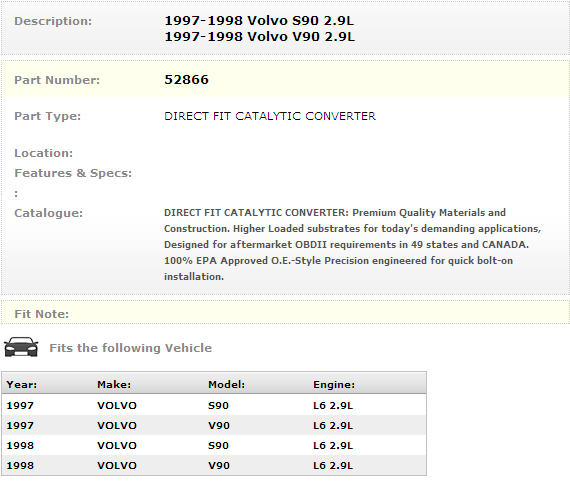Click the Description label
This screenshot has height=495, width=570.
53,21
